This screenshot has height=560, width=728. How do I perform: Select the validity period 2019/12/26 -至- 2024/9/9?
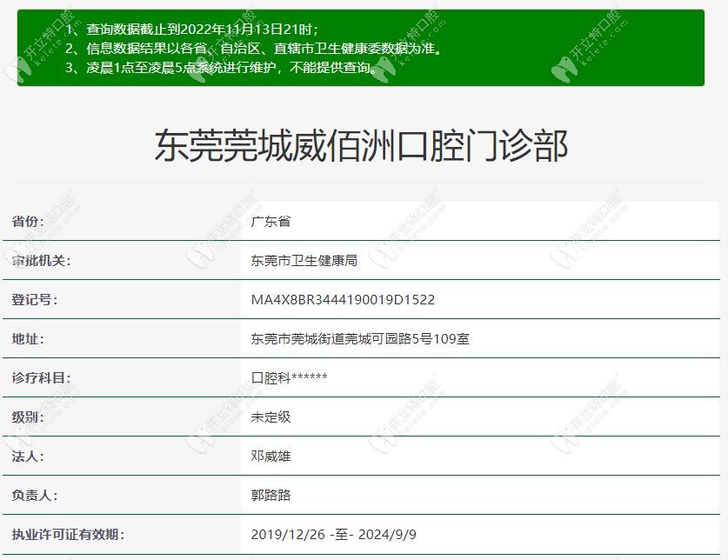(x=333, y=535)
